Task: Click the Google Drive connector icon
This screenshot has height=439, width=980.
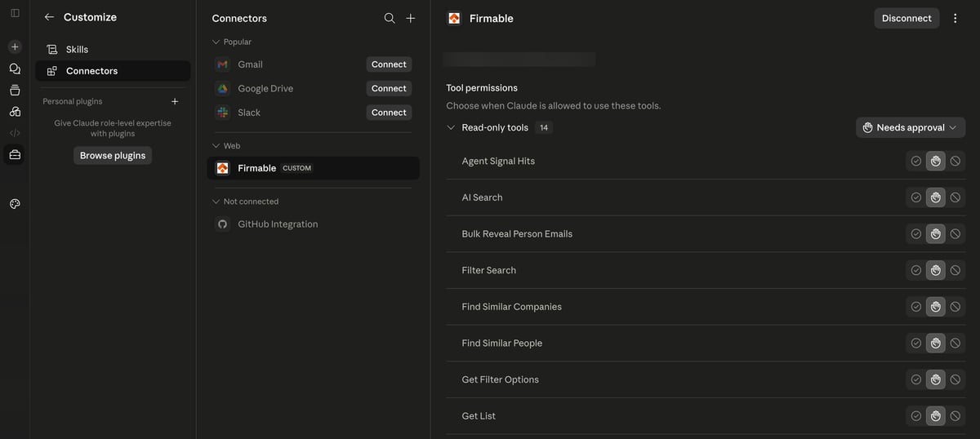Action: pos(222,88)
